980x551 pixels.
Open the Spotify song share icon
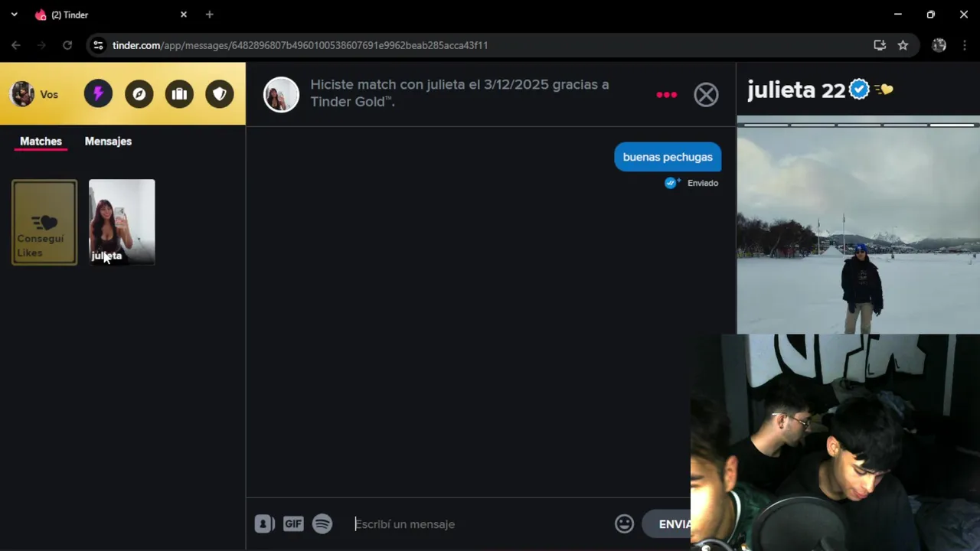[322, 523]
